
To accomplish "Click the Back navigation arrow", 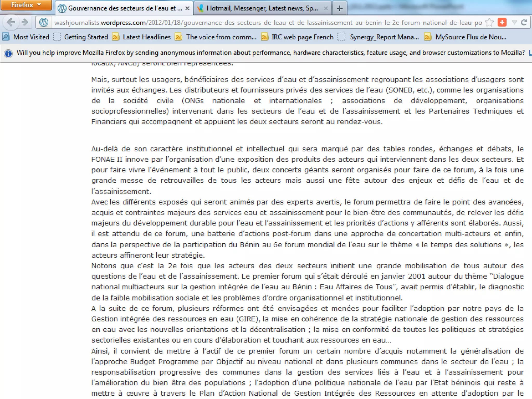I will 11,22.
